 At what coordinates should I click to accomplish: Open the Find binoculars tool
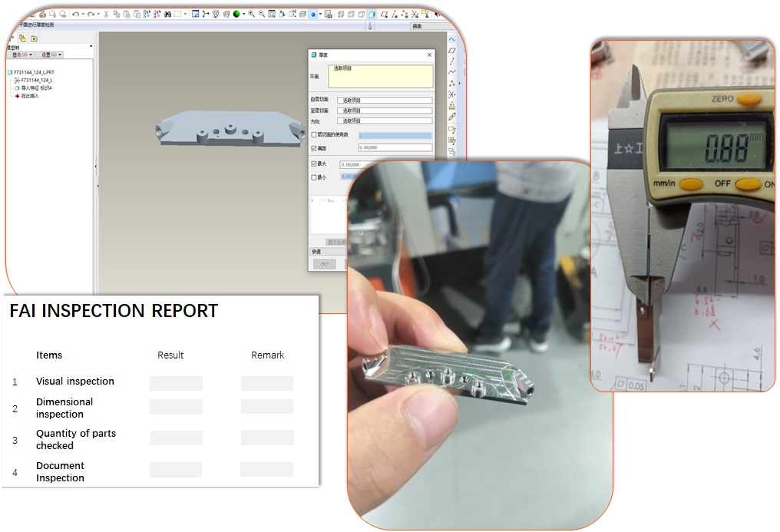[x=167, y=14]
